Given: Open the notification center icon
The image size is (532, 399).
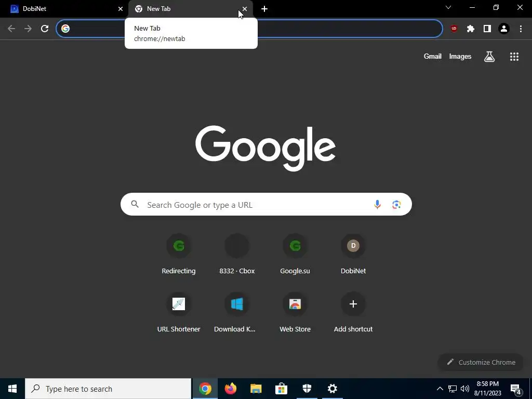Looking at the screenshot, I should [x=516, y=389].
